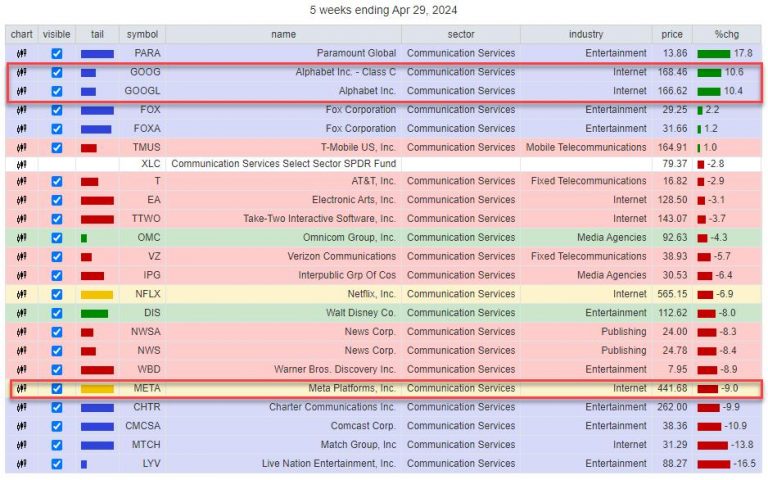Toggle visible checkbox for Verizon VZ
The width and height of the screenshot is (768, 480).
click(x=57, y=257)
